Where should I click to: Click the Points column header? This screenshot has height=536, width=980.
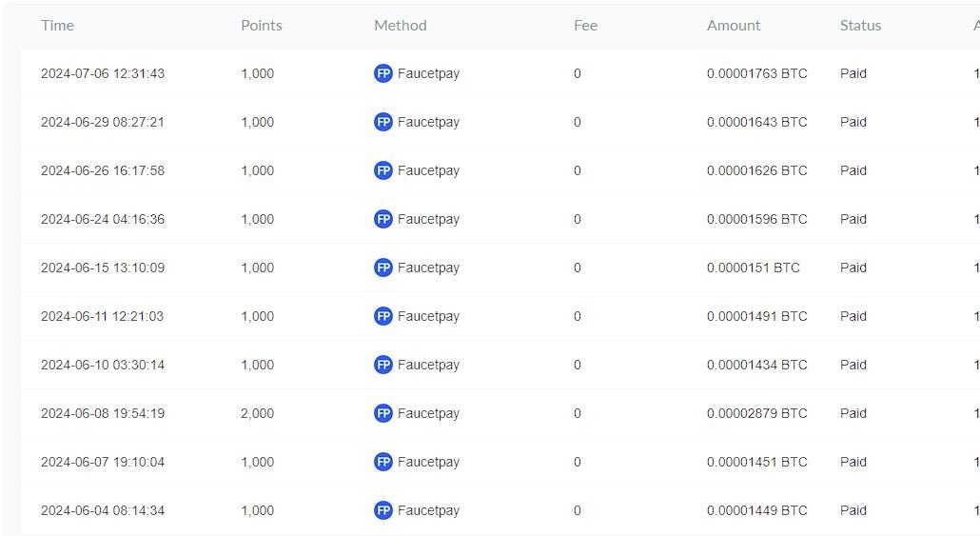point(262,26)
